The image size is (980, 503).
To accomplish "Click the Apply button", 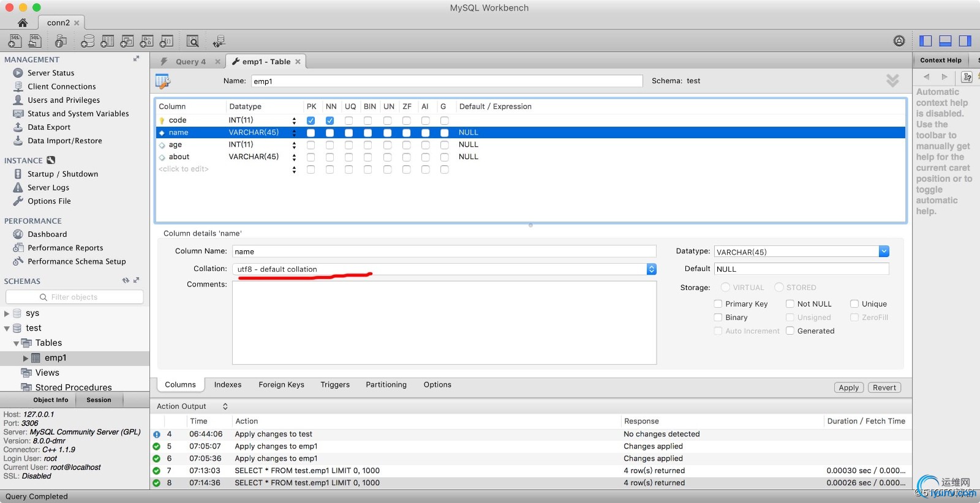I will coord(849,387).
